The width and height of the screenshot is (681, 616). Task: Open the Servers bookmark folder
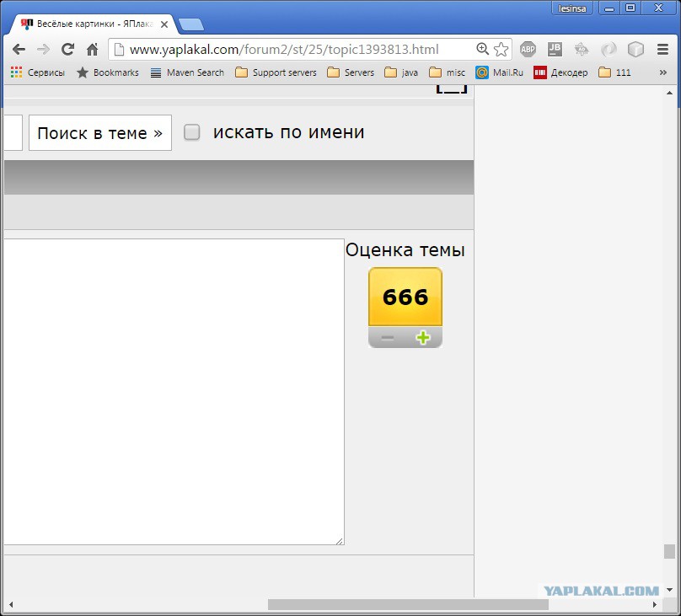point(351,72)
